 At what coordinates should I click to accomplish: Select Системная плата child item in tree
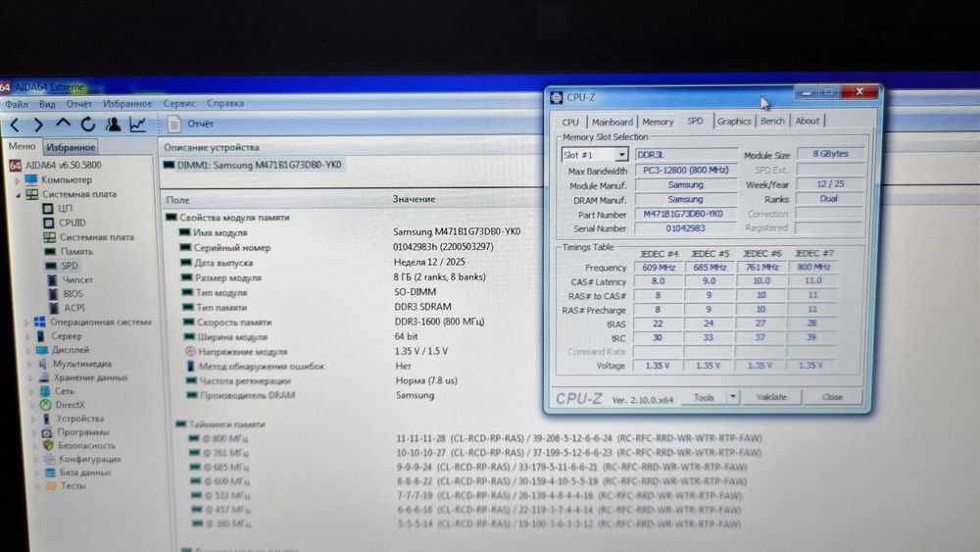pyautogui.click(x=97, y=237)
